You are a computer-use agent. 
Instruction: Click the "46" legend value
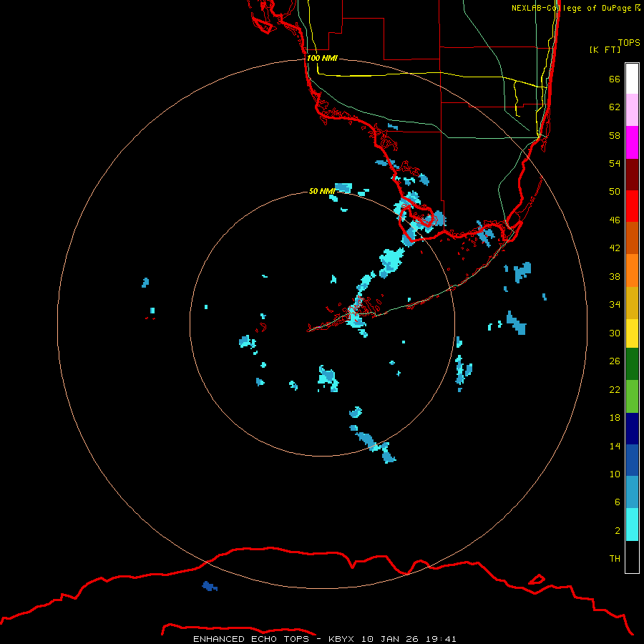(615, 220)
